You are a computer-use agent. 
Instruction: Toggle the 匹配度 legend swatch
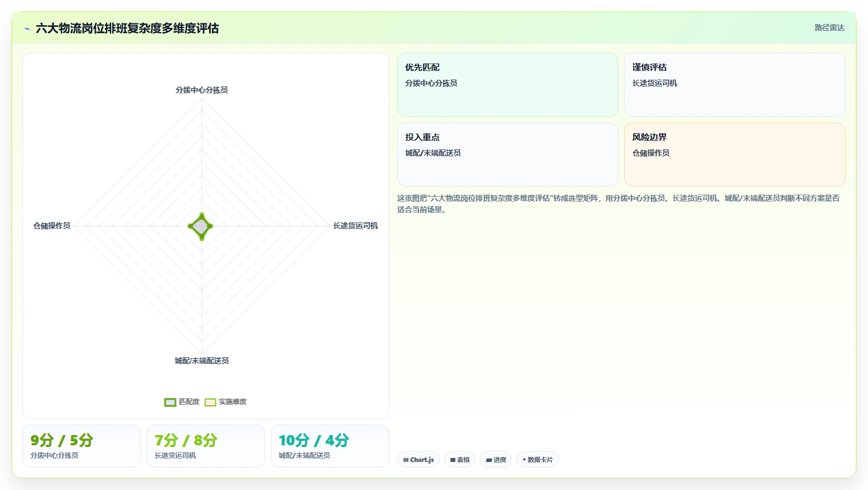tap(170, 402)
